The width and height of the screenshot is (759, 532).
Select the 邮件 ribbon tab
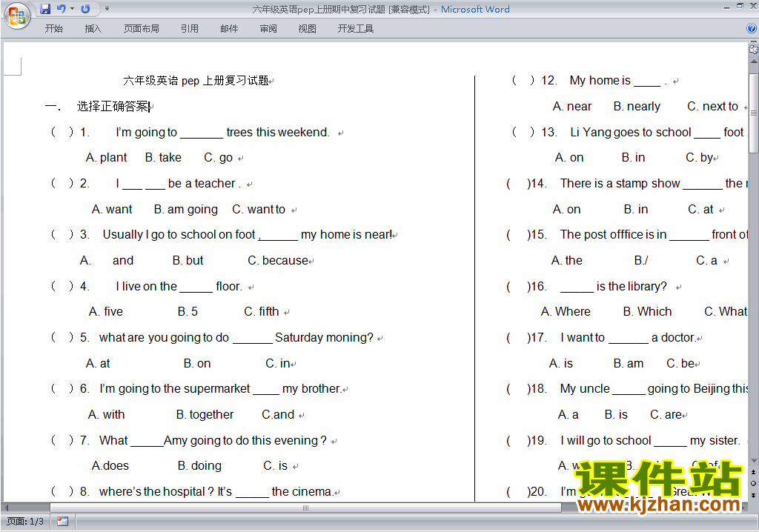click(x=229, y=29)
